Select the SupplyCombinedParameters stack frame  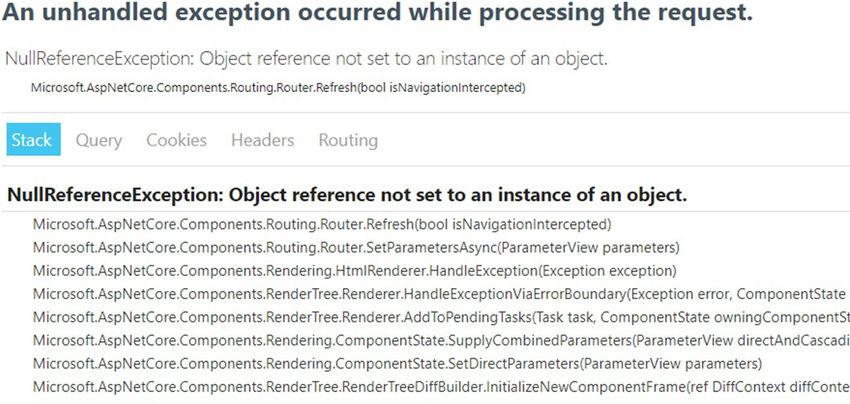click(x=441, y=341)
